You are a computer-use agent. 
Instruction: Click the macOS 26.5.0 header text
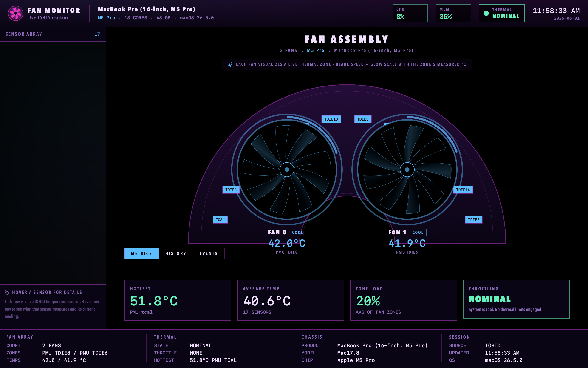coord(197,18)
